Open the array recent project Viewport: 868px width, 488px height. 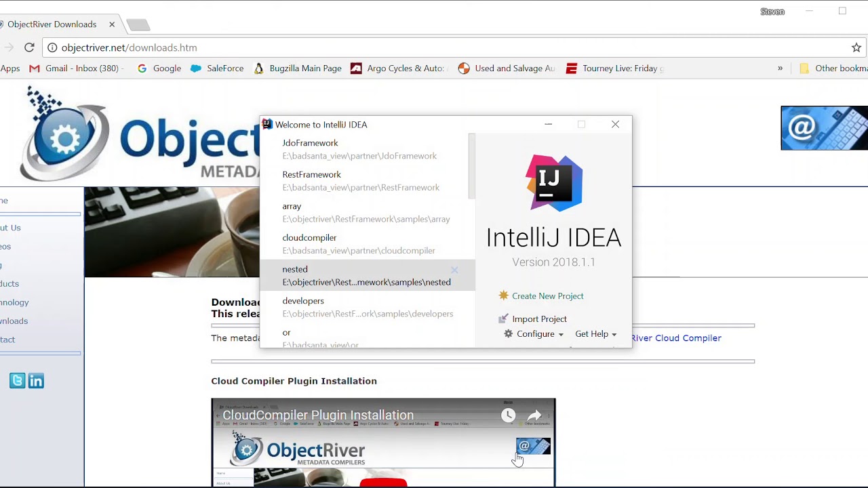coord(364,212)
